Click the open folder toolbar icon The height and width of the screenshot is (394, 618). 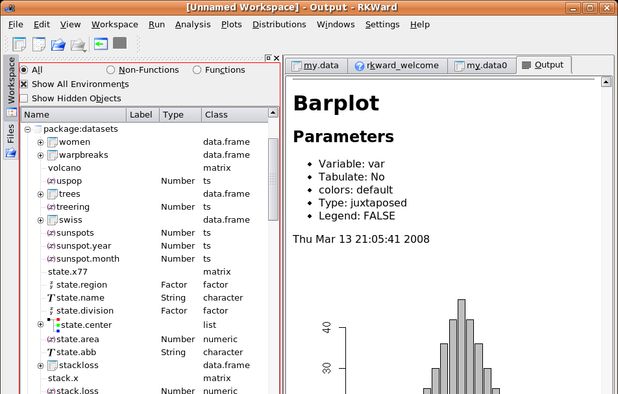point(58,45)
